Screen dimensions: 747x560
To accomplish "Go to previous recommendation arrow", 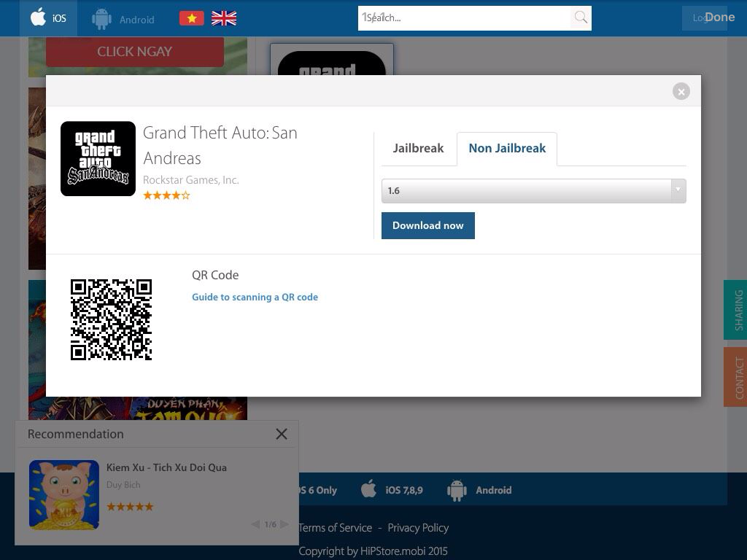I will 255,524.
